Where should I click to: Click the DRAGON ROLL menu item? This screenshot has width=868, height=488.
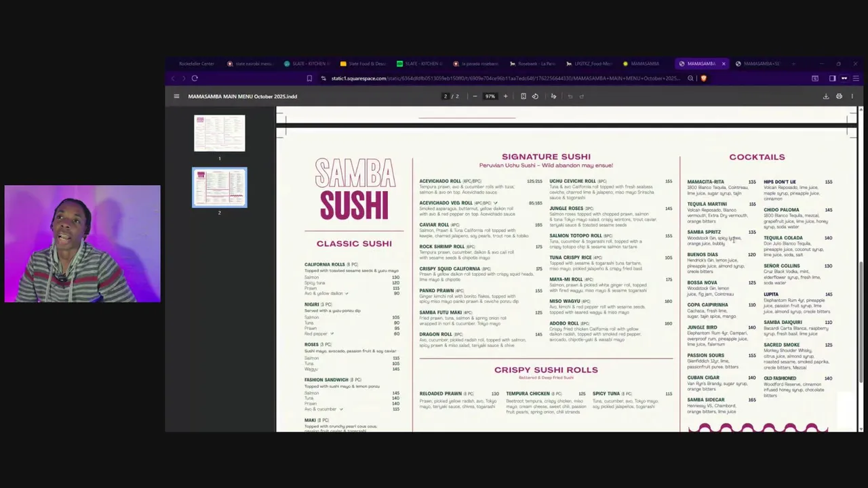tap(435, 334)
